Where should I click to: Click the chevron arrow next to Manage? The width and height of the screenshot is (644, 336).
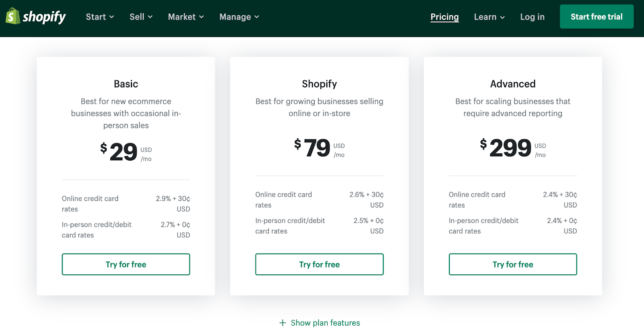pyautogui.click(x=257, y=17)
